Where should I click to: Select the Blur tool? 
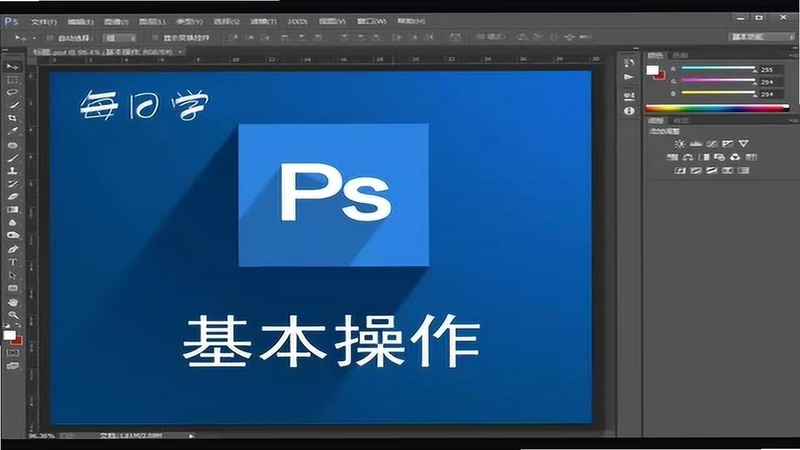coord(12,223)
